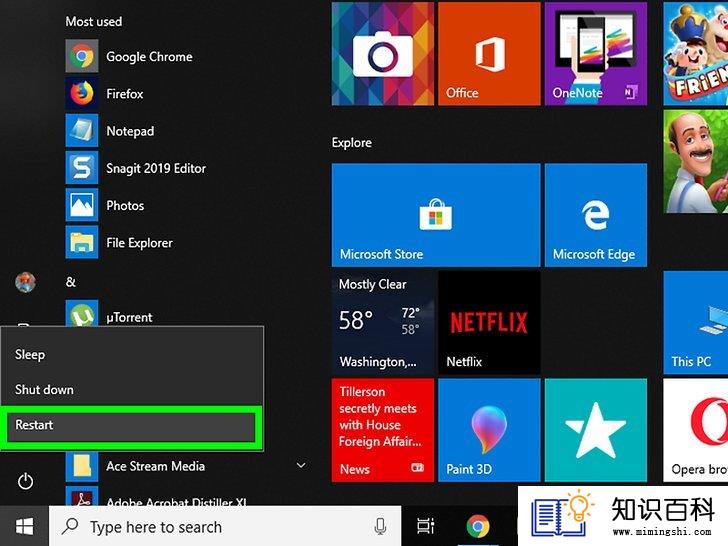Click the microphone icon in search box
Viewport: 728px width, 546px height.
380,526
